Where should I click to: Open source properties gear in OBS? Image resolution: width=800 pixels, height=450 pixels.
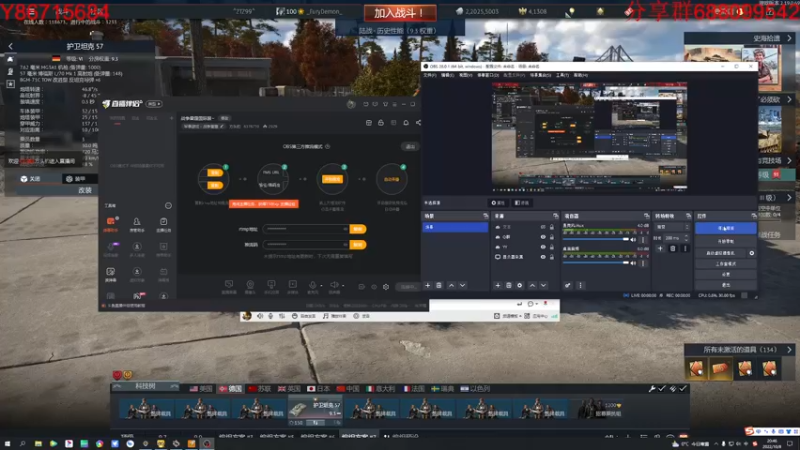coord(520,285)
